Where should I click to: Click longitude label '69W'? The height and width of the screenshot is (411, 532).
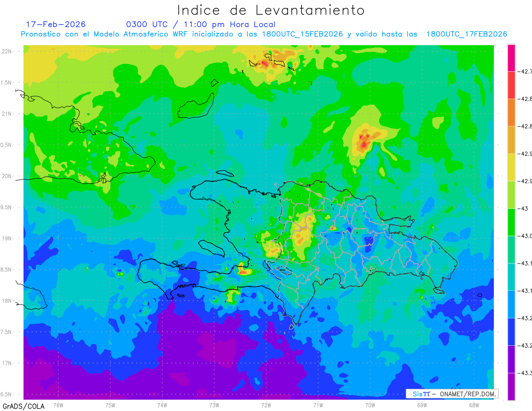(x=422, y=405)
